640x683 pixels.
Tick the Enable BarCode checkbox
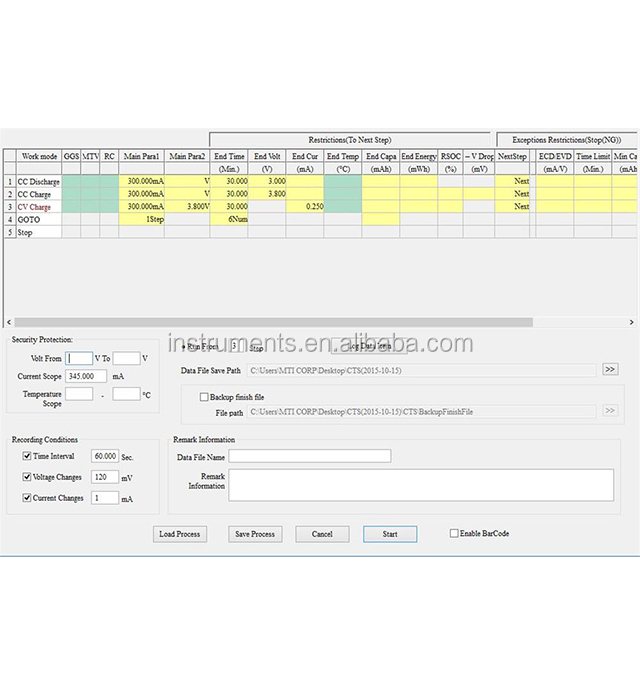click(x=454, y=534)
